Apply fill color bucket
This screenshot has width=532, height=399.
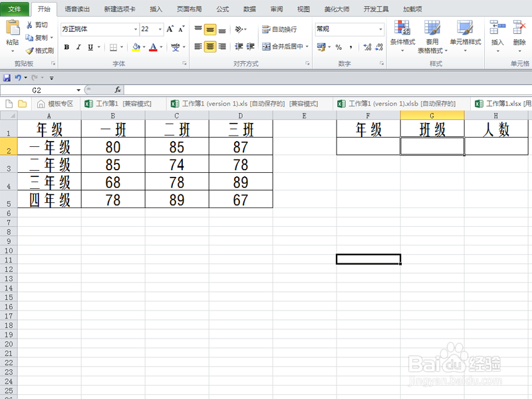[x=136, y=47]
